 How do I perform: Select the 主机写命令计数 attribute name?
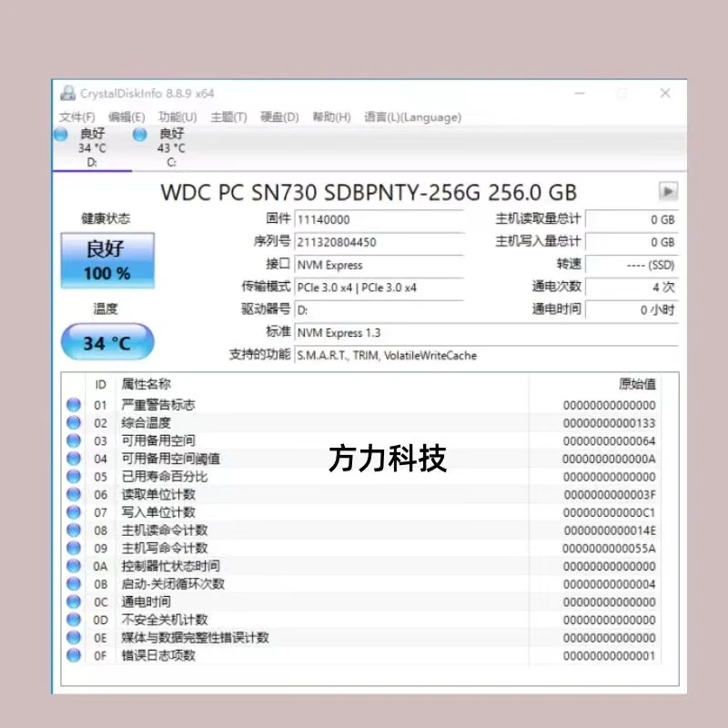[165, 548]
